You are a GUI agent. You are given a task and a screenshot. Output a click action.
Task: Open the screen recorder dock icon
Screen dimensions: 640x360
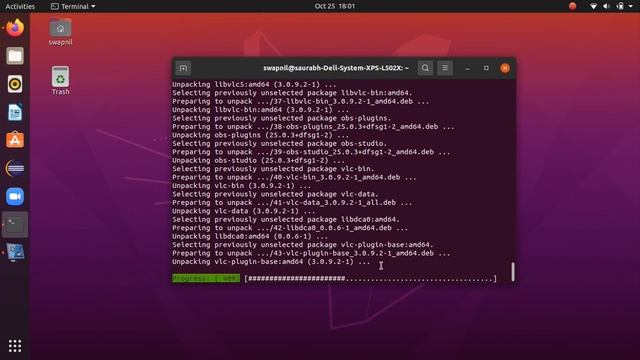coord(15,252)
